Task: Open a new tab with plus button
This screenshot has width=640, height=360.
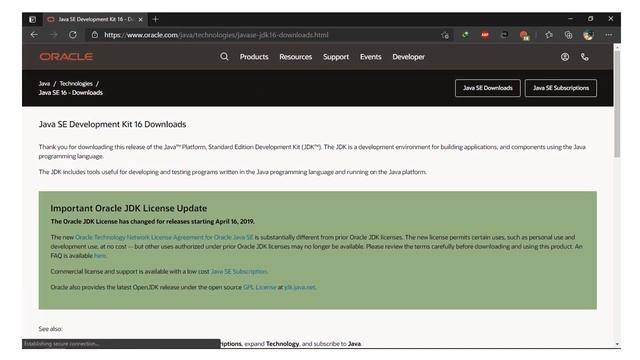Action: coord(155,19)
